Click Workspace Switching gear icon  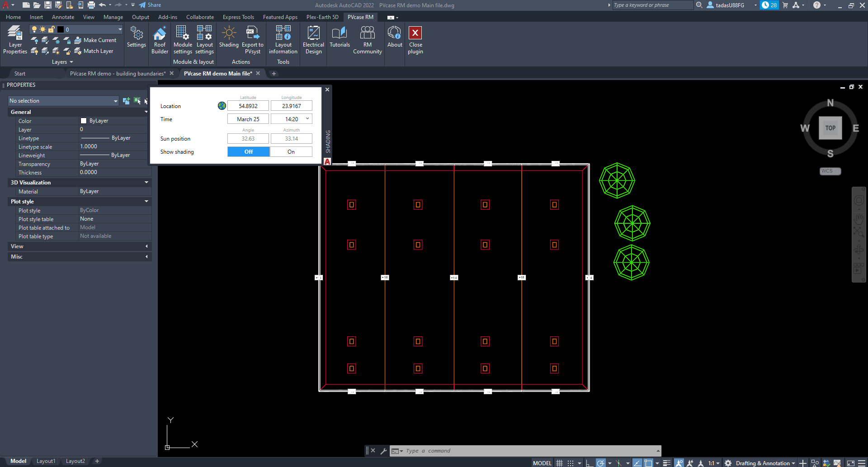click(x=728, y=463)
